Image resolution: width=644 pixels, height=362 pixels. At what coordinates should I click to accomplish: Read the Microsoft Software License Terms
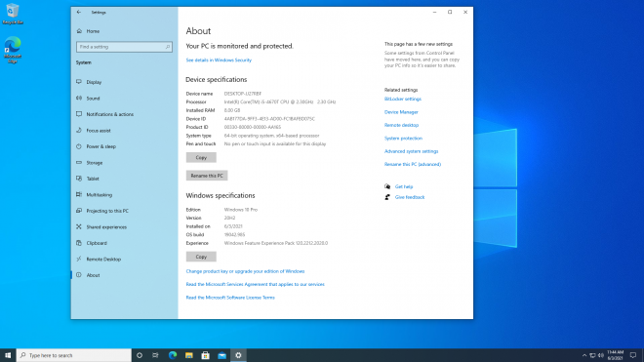[230, 298]
